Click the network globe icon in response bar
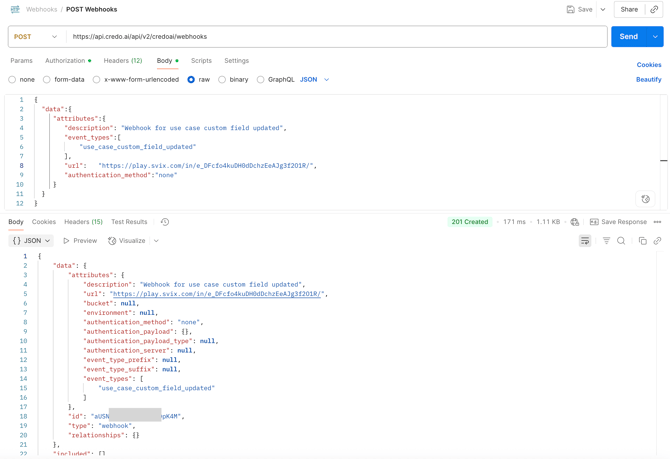Image resolution: width=670 pixels, height=459 pixels. tap(575, 222)
